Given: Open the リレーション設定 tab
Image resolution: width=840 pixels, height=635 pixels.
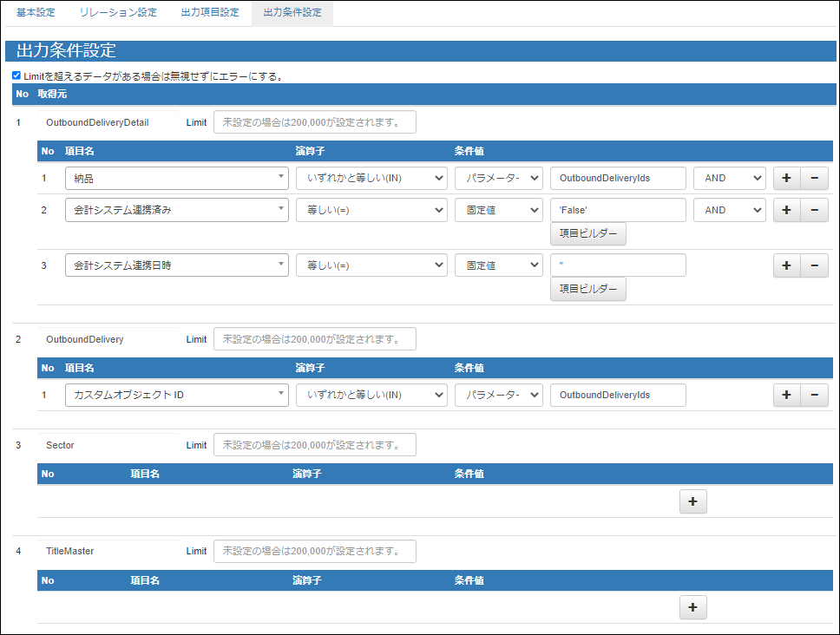Looking at the screenshot, I should [x=117, y=12].
